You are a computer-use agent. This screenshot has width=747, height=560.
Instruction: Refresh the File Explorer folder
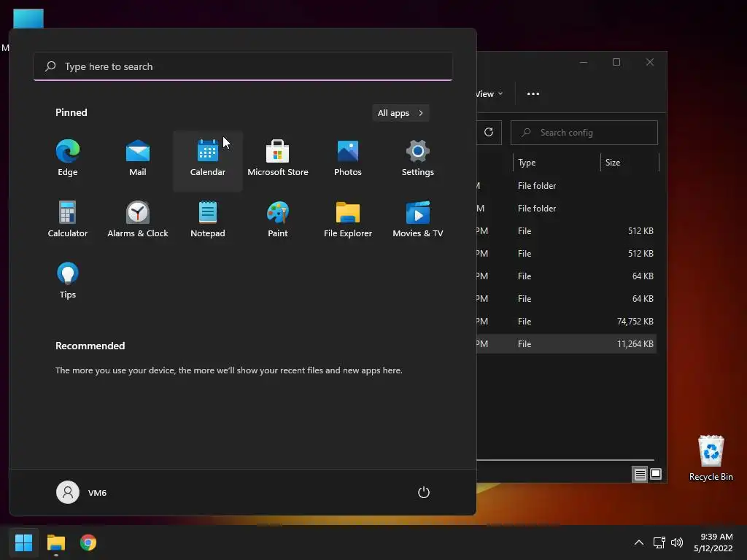pyautogui.click(x=488, y=133)
